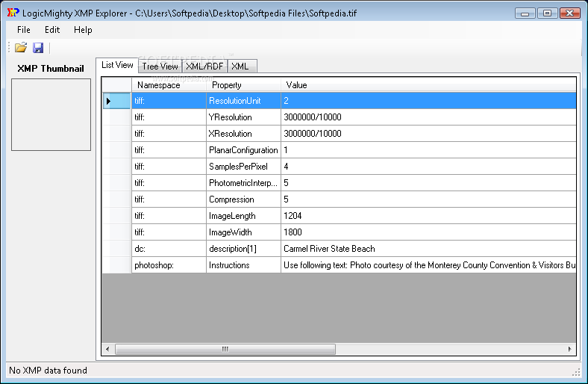Click the horizontal scrollbar thumb
This screenshot has height=384, width=588.
click(x=225, y=349)
